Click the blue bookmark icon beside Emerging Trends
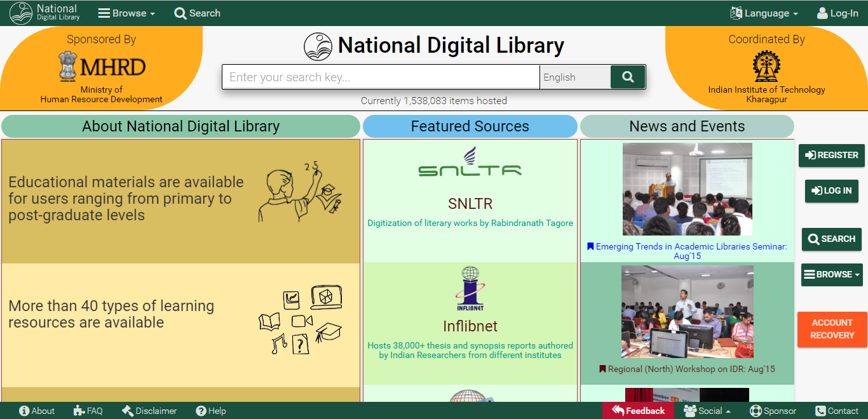This screenshot has width=868, height=419. pos(590,246)
